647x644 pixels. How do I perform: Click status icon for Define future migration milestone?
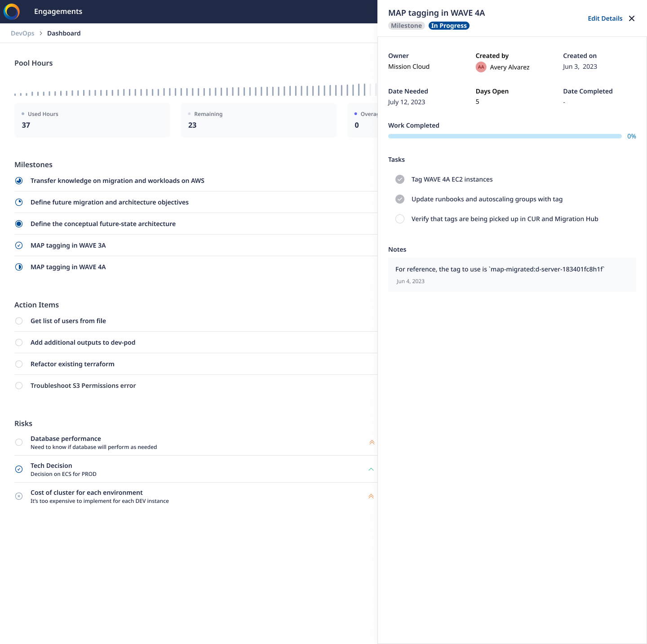coord(19,202)
